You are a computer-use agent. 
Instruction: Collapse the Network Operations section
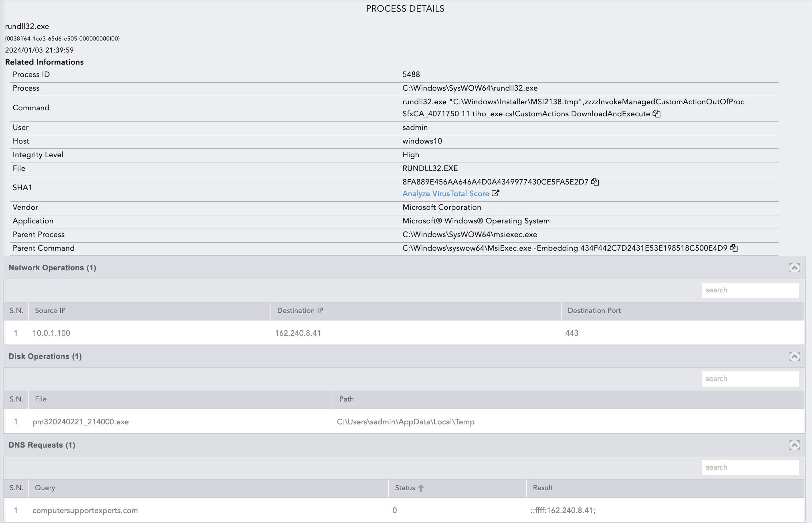[794, 268]
